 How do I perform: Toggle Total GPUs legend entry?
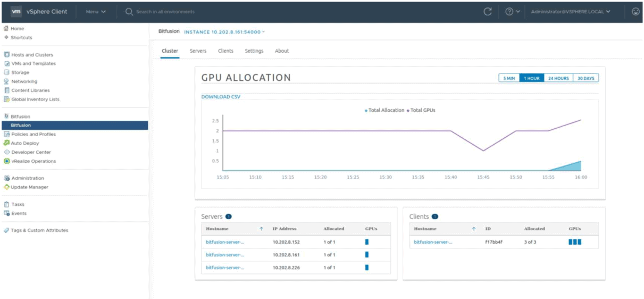[x=421, y=110]
